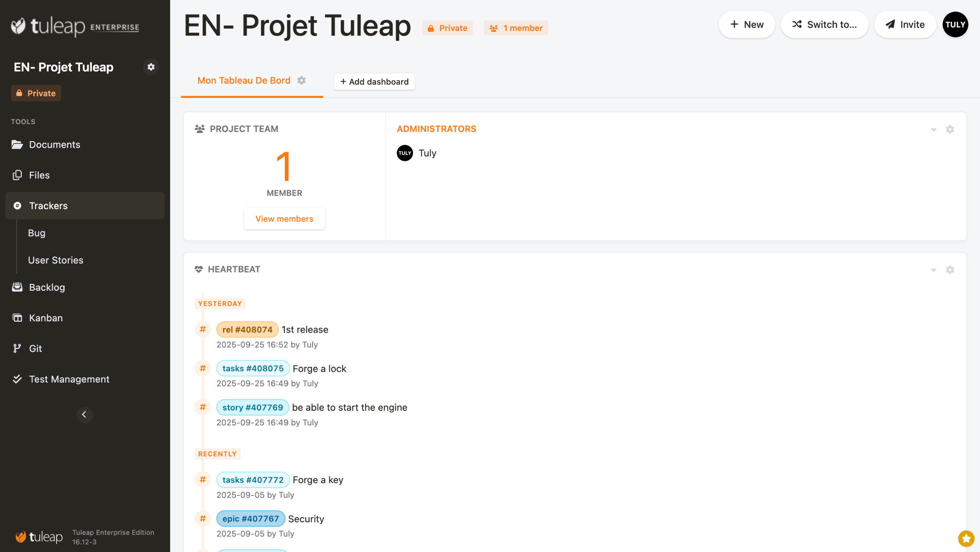Click the TULY user avatar
The width and height of the screenshot is (980, 552).
(955, 24)
